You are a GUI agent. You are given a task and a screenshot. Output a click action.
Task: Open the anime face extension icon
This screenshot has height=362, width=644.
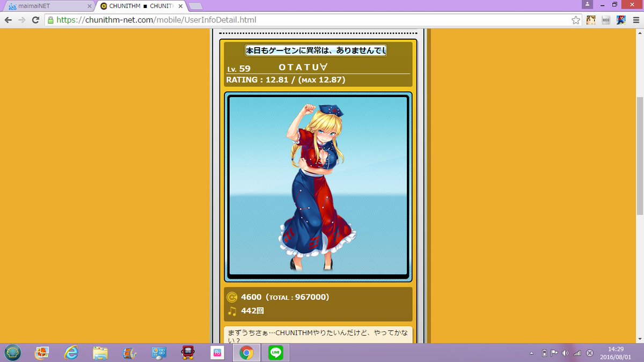pyautogui.click(x=591, y=20)
